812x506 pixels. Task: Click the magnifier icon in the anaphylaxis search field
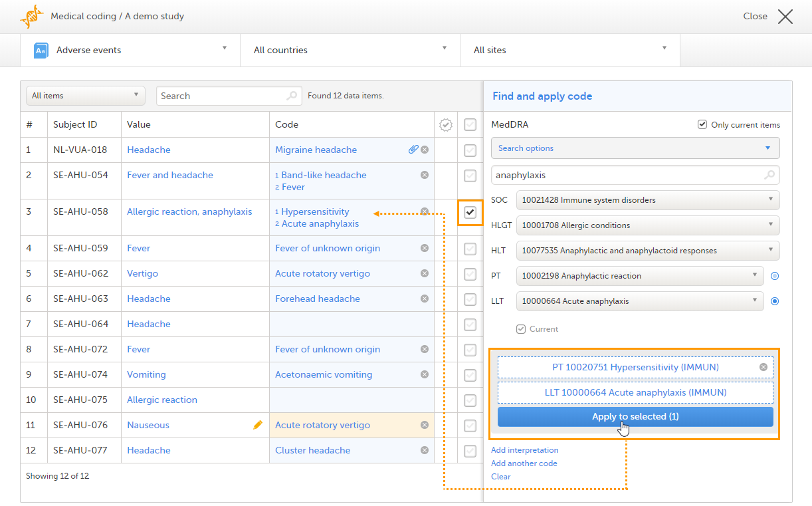point(769,176)
